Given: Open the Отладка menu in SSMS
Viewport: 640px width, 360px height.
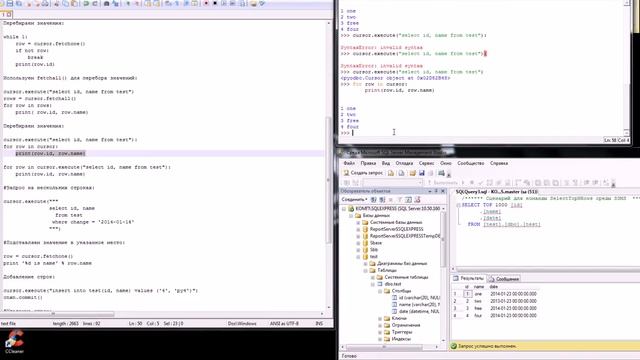Looking at the screenshot, I should [x=404, y=163].
